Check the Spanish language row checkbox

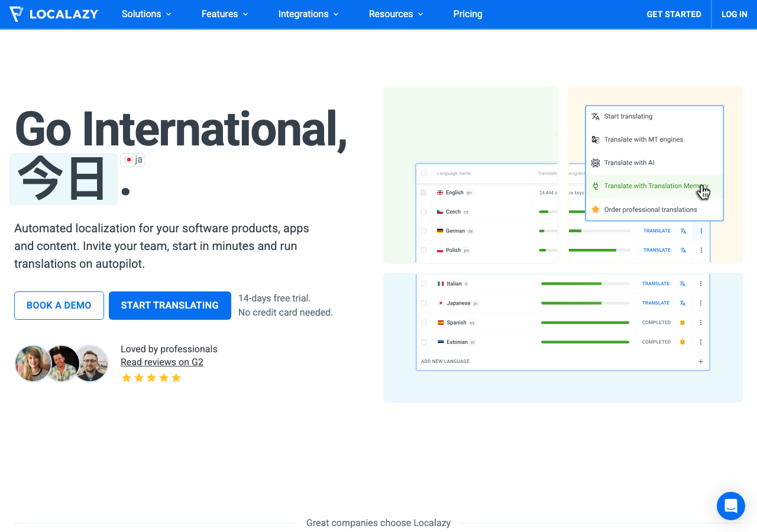click(424, 323)
